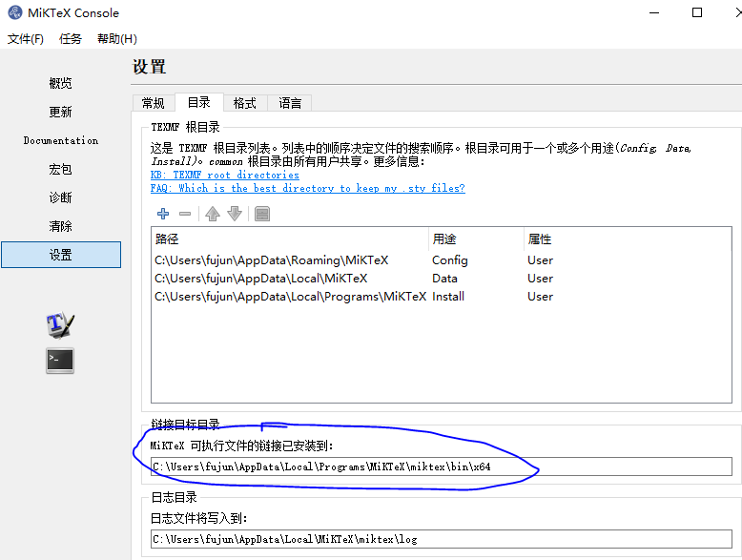Select the AppData\Local\MiKTeX path row
Image resolution: width=742 pixels, height=560 pixels.
260,279
